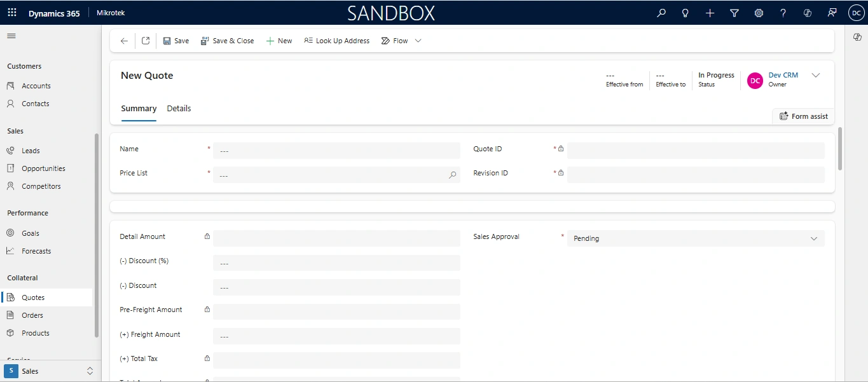Screen dimensions: 868x382
Task: Click the Form assist button
Action: 803,116
